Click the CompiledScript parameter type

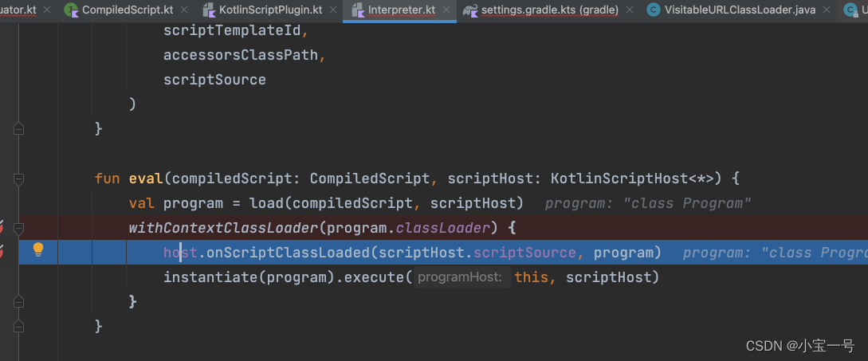[x=370, y=179]
